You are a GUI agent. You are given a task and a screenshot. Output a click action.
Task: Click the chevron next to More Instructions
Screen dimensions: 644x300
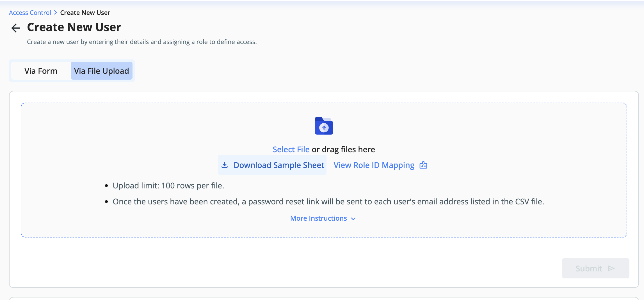(353, 219)
